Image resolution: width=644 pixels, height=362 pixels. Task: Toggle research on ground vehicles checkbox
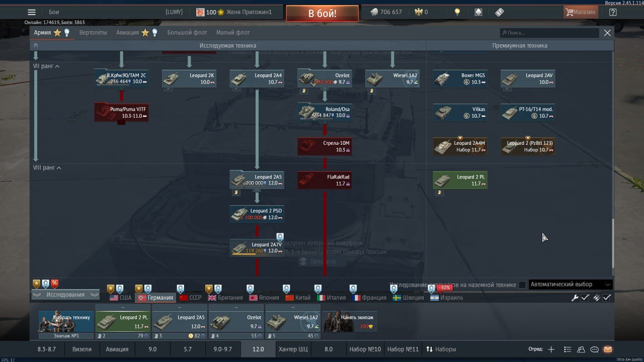pyautogui.click(x=522, y=285)
